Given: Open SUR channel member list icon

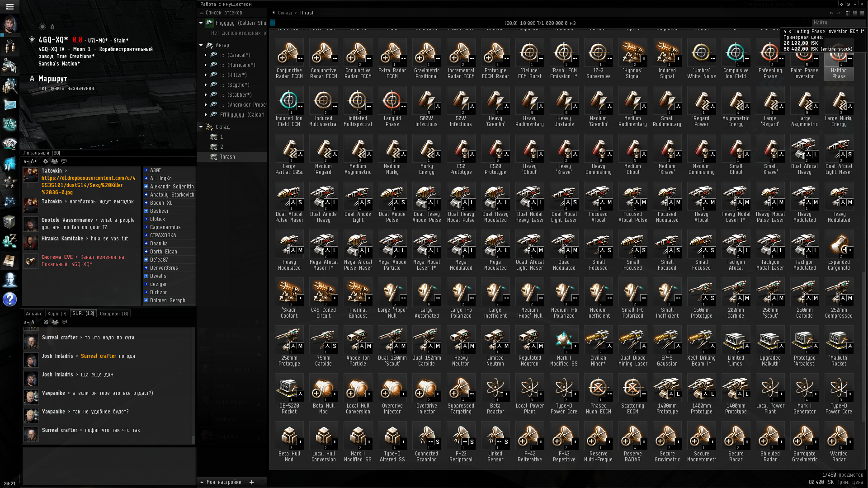Looking at the screenshot, I should pyautogui.click(x=55, y=322).
